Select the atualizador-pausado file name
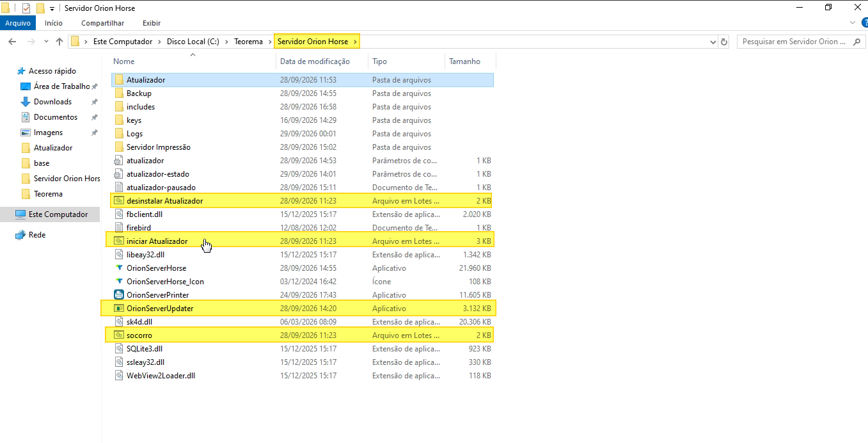Screen dimensions: 868x443 [x=161, y=187]
